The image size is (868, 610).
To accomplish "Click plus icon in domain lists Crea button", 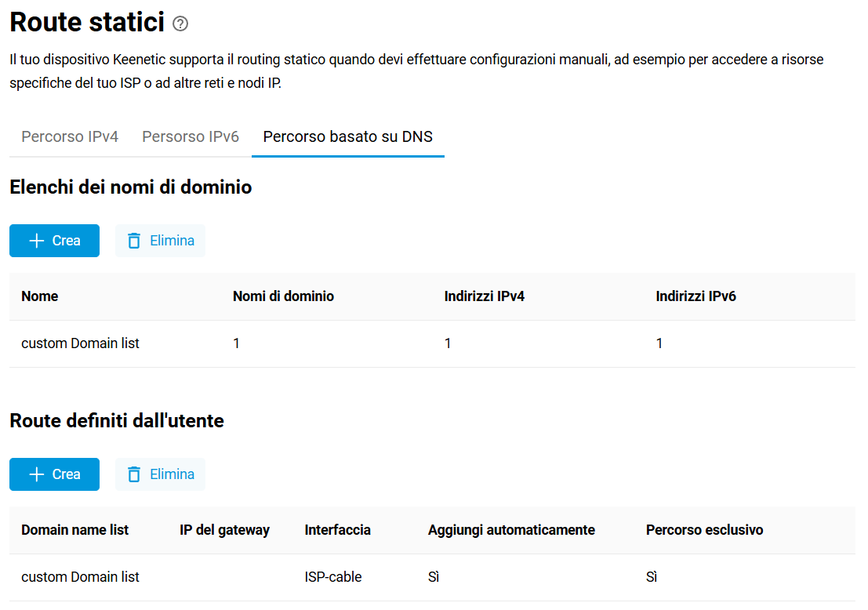I will click(x=36, y=241).
